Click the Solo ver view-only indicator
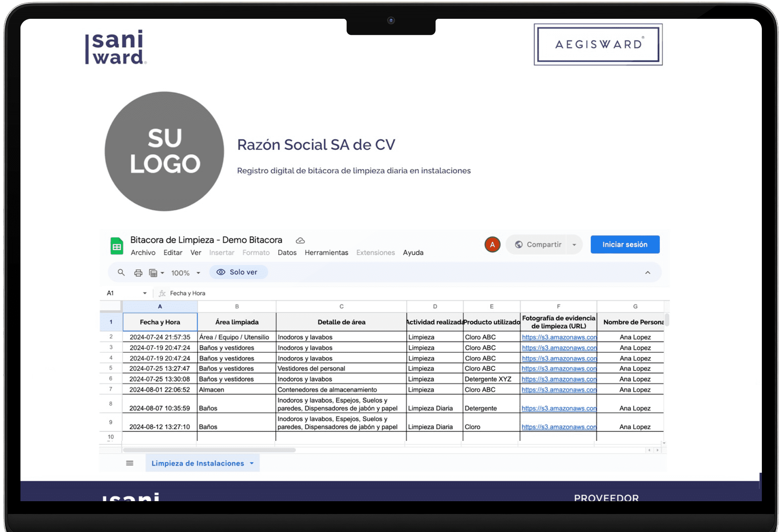This screenshot has width=782, height=532. pos(238,272)
